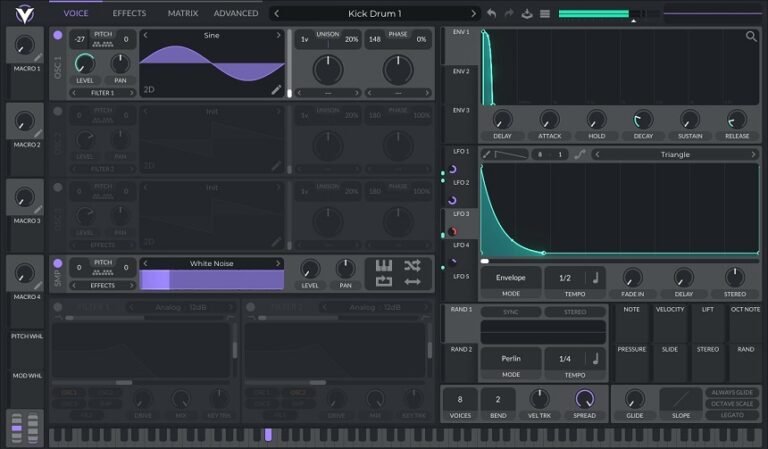Viewport: 768px width, 449px height.
Task: Click the Slope curve display
Action: [681, 400]
